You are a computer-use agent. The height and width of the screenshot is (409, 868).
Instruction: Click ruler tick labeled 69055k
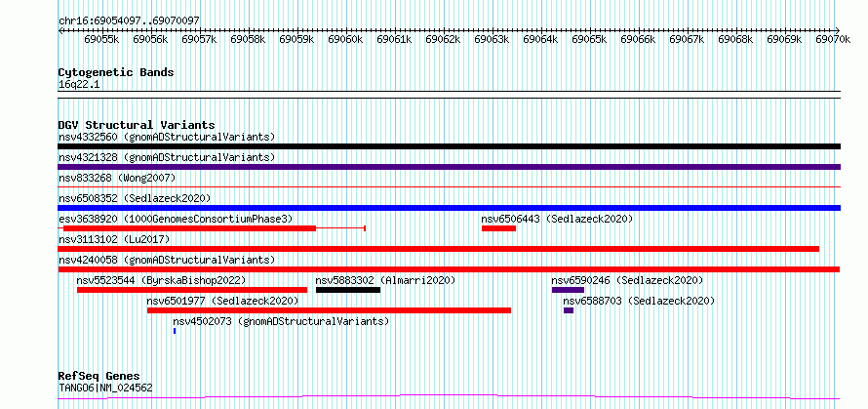tap(101, 39)
